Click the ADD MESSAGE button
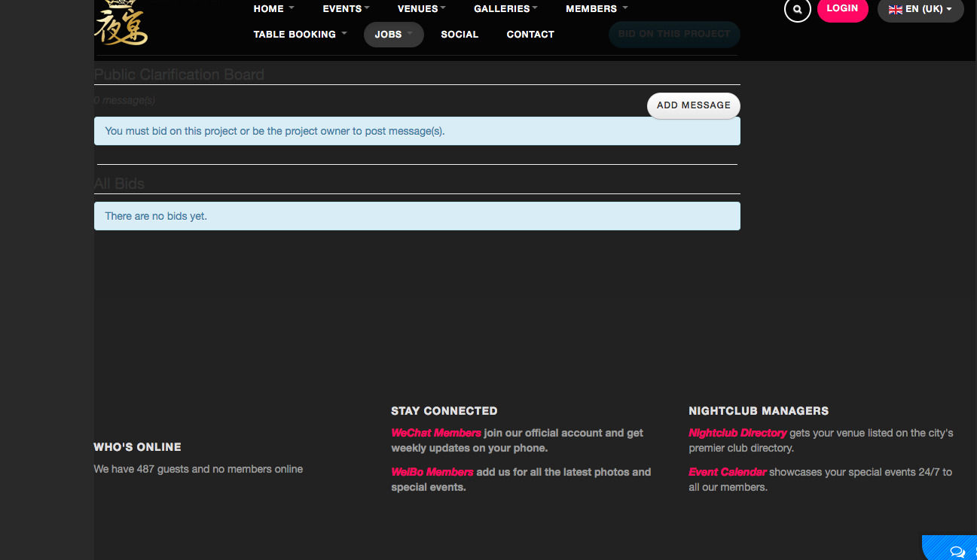This screenshot has height=560, width=977. pos(694,105)
